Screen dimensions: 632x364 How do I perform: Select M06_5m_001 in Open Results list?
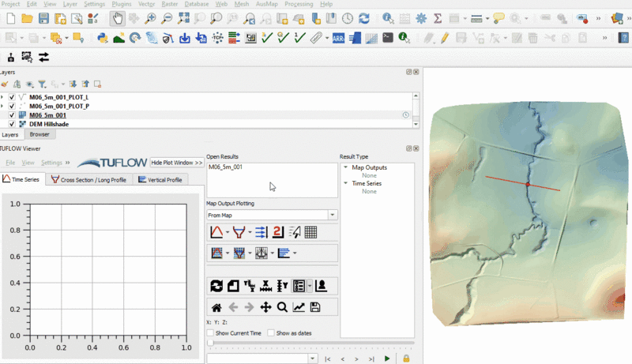225,167
